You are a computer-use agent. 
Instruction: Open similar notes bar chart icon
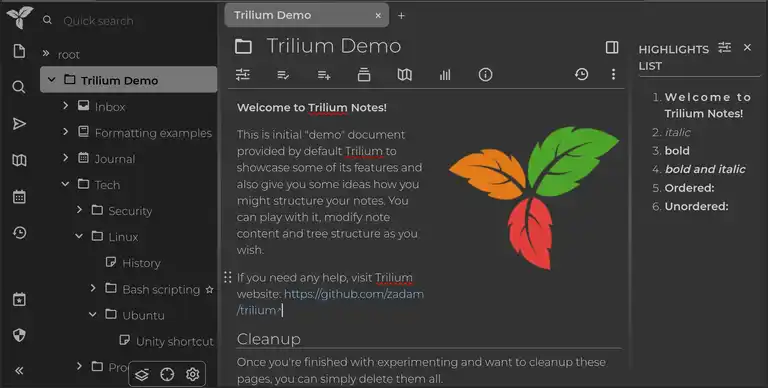pyautogui.click(x=445, y=74)
